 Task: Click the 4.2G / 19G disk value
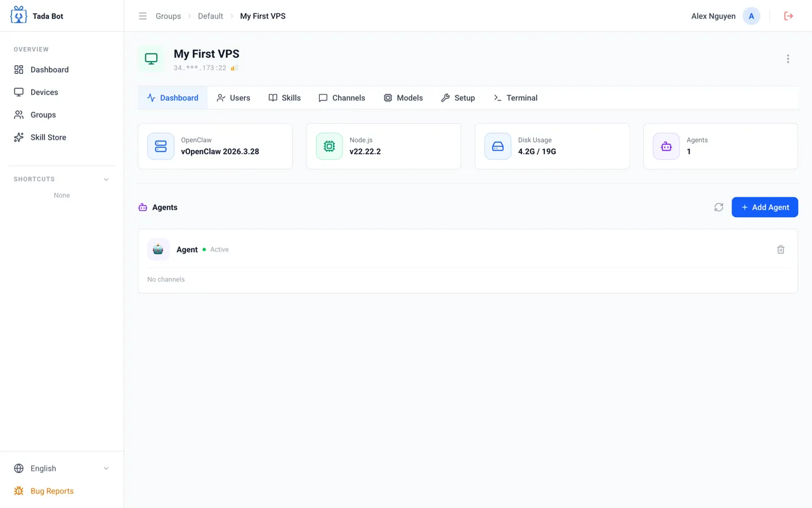coord(537,152)
